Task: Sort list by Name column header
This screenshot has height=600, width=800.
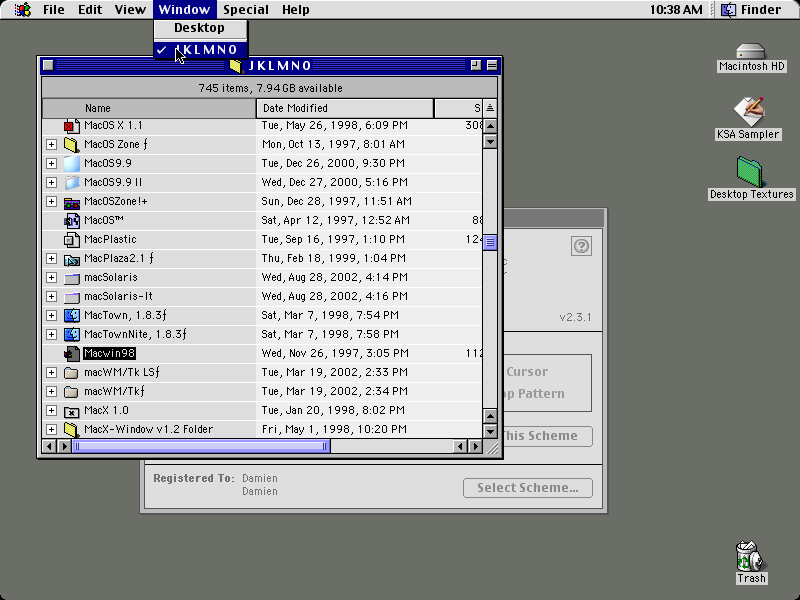Action: 149,108
